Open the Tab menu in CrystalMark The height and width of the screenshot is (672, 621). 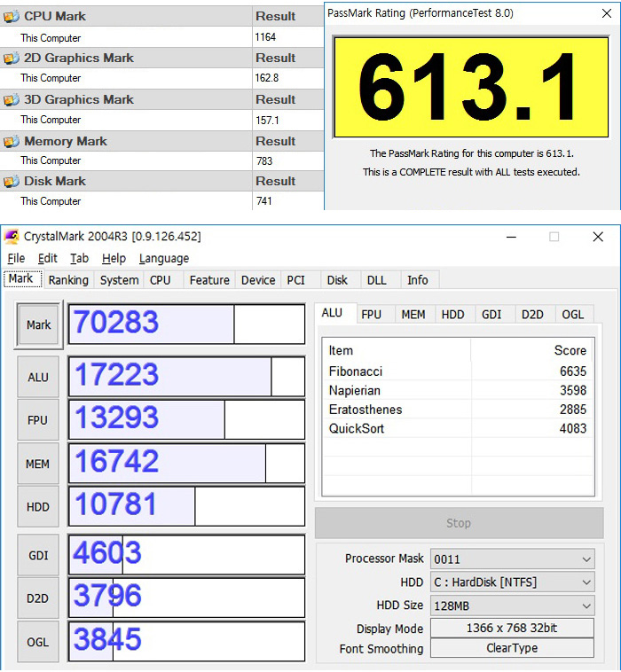click(x=79, y=259)
